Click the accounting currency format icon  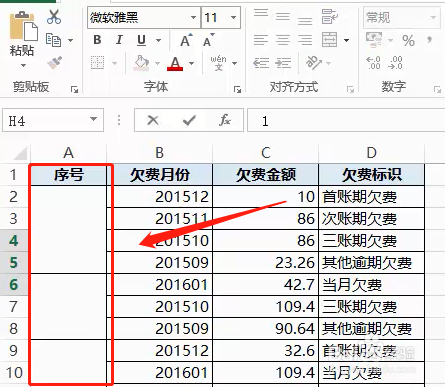[374, 40]
